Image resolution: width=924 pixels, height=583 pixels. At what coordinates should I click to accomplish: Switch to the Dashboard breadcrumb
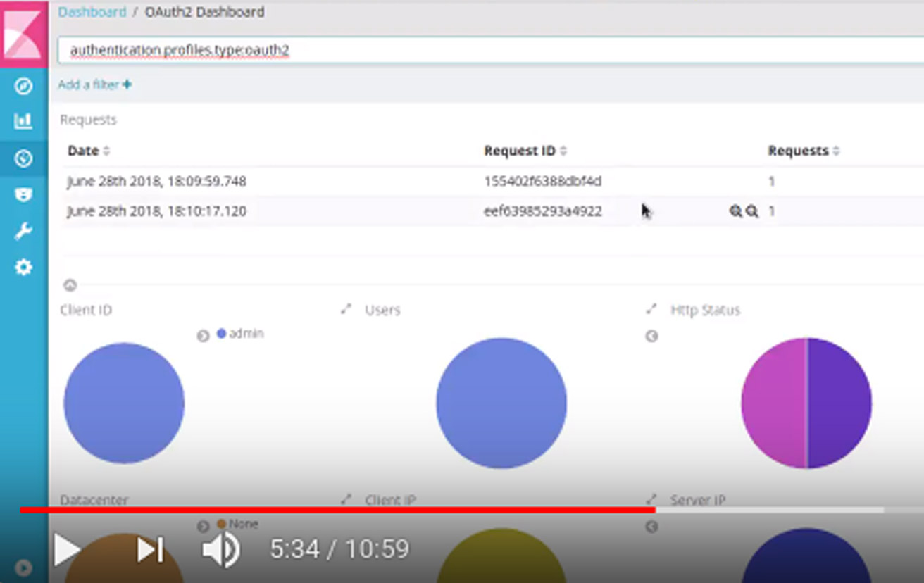click(92, 11)
